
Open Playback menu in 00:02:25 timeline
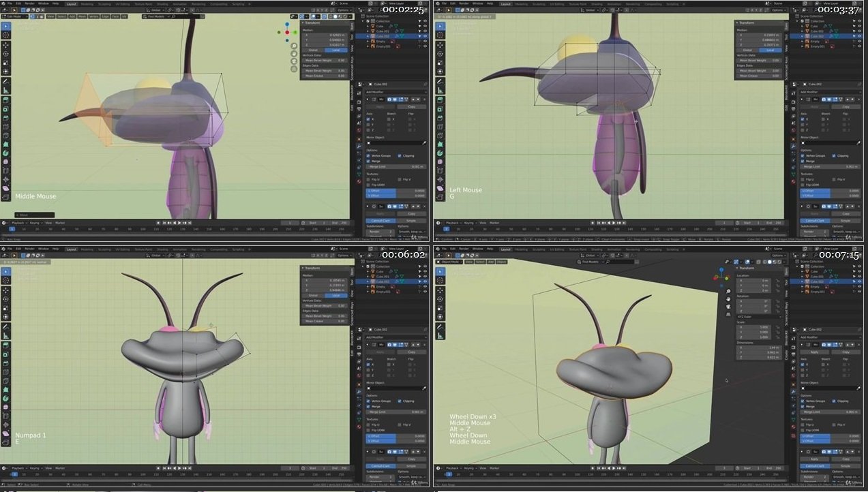coord(18,223)
